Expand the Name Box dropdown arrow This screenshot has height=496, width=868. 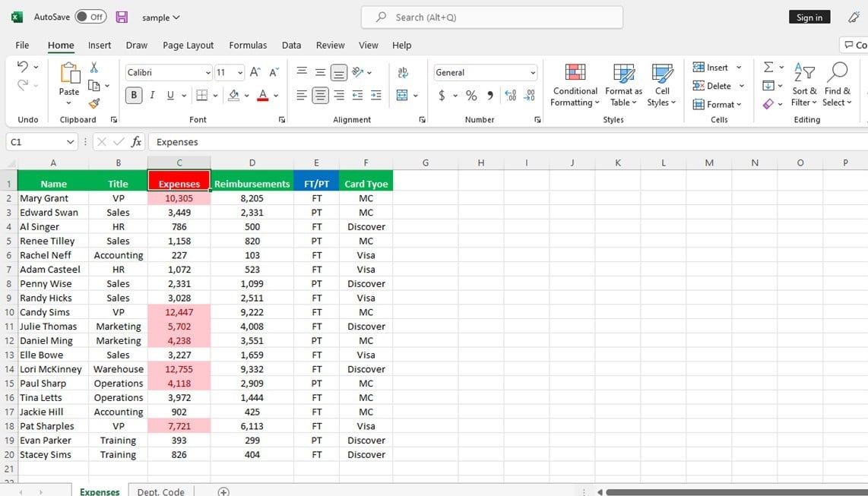[70, 142]
